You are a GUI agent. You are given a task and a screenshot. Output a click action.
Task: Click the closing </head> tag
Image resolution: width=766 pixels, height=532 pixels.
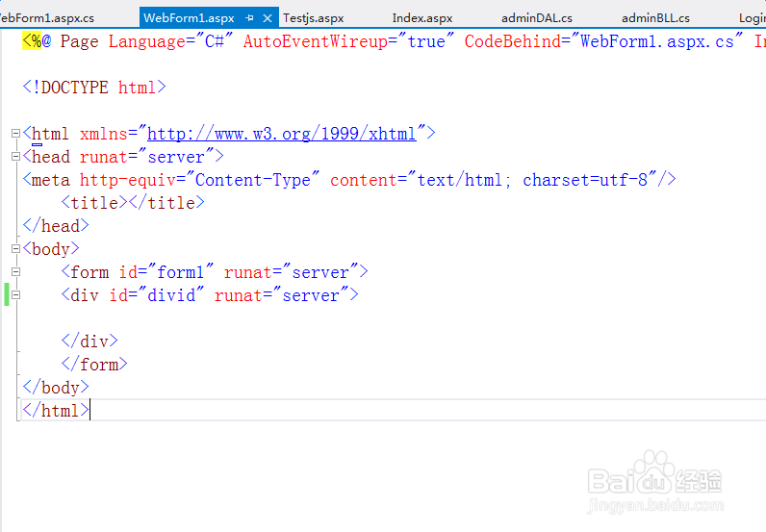pos(56,226)
